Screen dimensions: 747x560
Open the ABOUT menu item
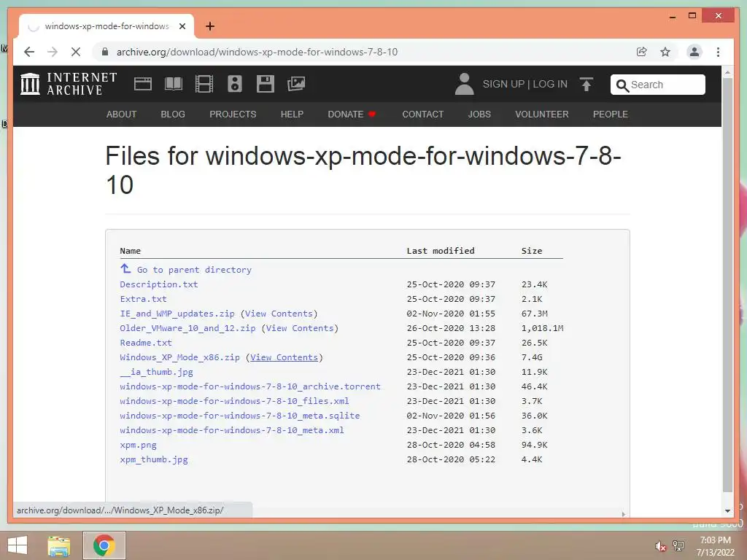122,114
